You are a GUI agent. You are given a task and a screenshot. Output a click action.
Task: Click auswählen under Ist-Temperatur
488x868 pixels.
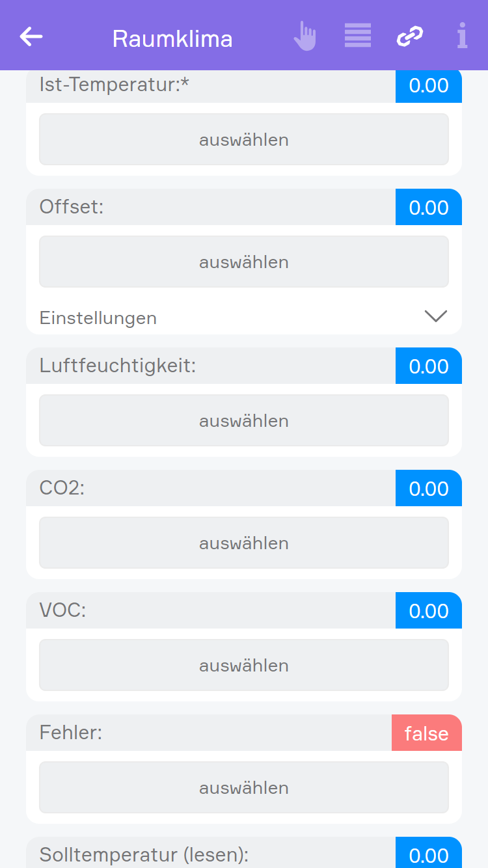[244, 140]
